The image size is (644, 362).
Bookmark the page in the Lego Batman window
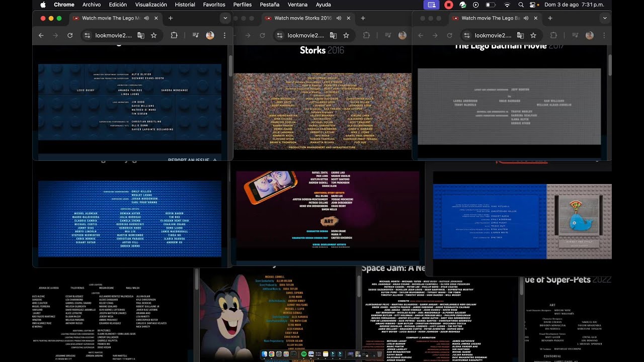[x=533, y=35]
